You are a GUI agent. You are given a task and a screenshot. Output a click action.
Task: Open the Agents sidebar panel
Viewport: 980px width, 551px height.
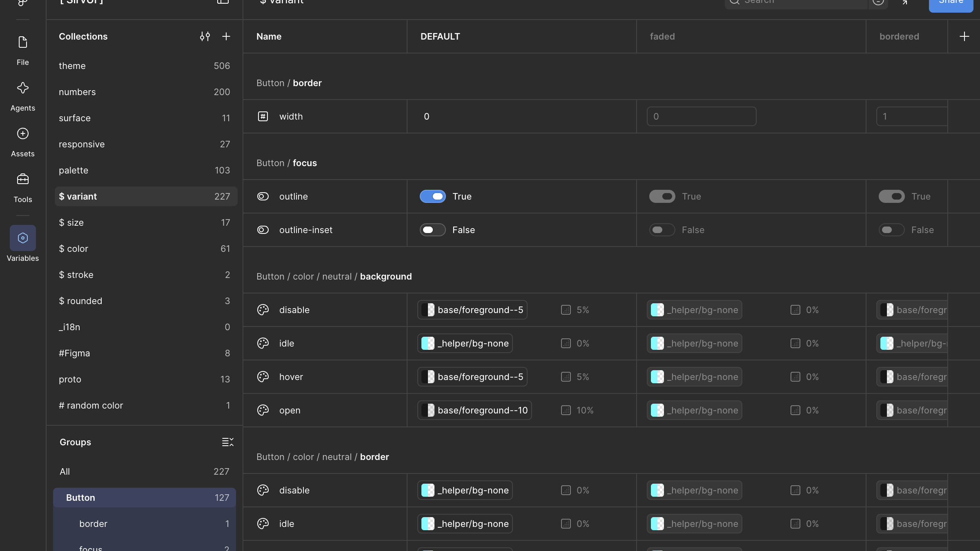23,96
